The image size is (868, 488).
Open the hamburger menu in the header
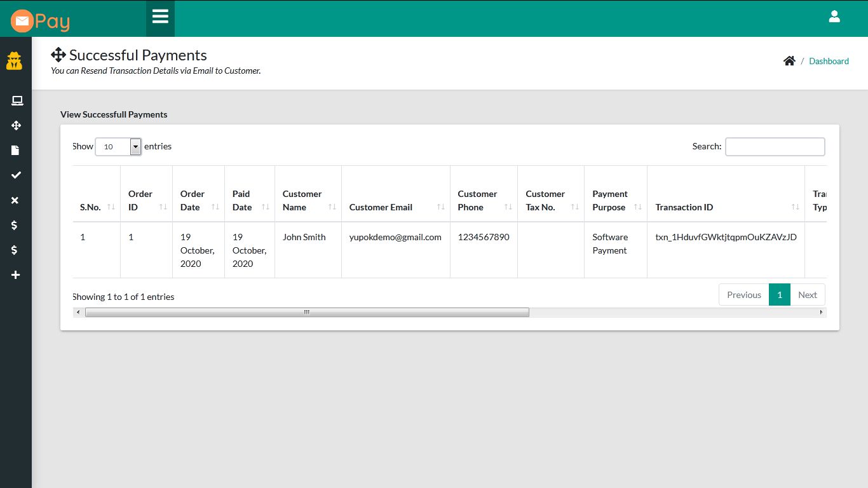coord(159,18)
